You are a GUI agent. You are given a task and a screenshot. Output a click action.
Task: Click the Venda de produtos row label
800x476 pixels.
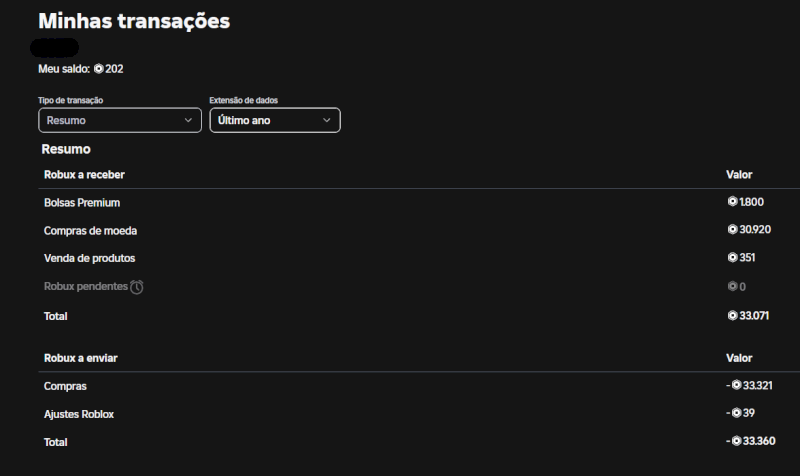tap(89, 258)
